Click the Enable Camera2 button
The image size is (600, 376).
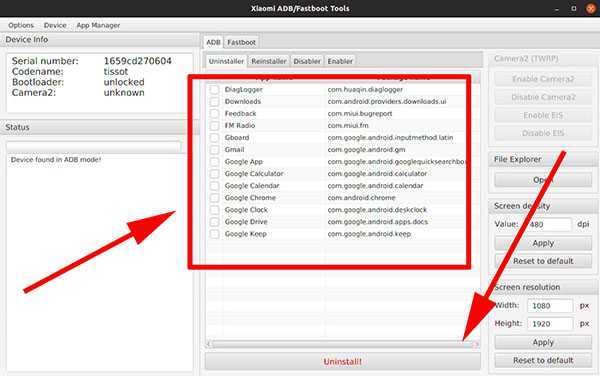click(543, 79)
